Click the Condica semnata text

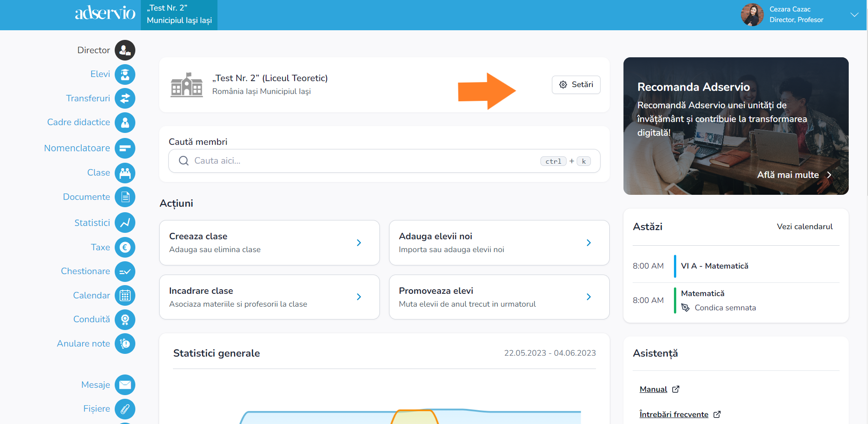tap(725, 308)
